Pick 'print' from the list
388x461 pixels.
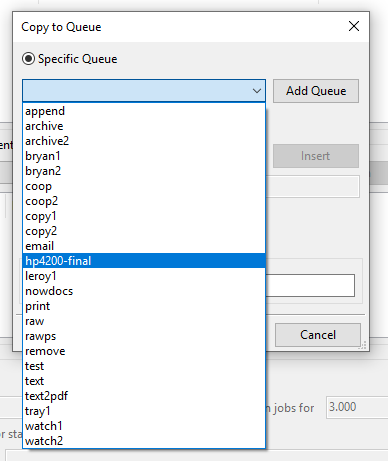(x=144, y=306)
